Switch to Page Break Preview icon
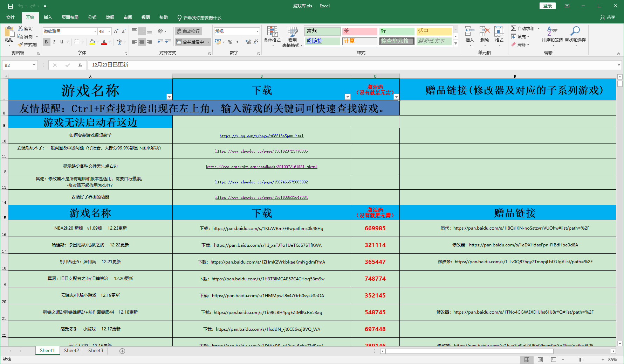The width and height of the screenshot is (624, 364). point(554,359)
